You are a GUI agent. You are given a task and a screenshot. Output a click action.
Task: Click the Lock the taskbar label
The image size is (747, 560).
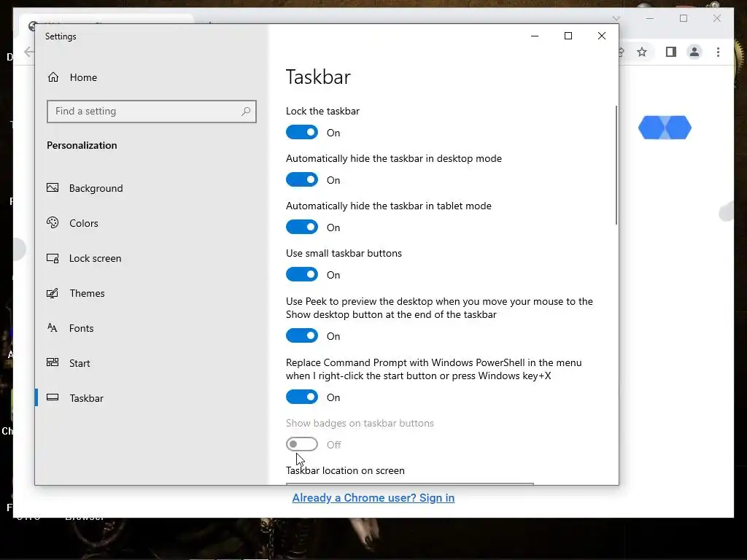point(322,111)
